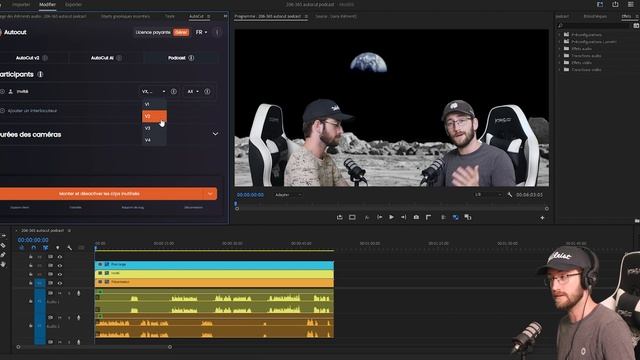Lock video track V1
This screenshot has width=640, height=360.
[x=31, y=283]
